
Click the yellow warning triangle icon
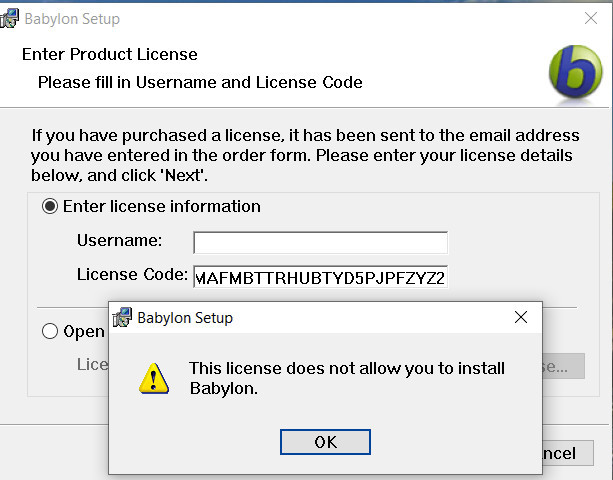153,377
